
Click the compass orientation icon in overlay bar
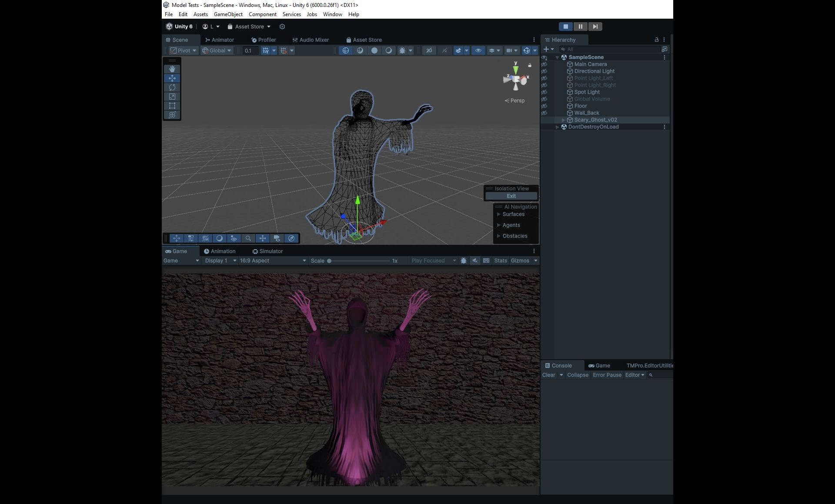tap(291, 238)
